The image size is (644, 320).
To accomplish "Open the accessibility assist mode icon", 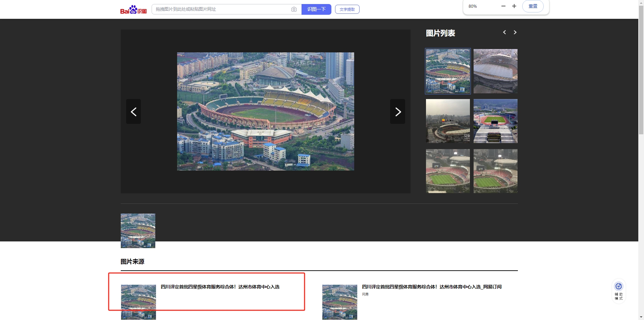I will click(619, 291).
